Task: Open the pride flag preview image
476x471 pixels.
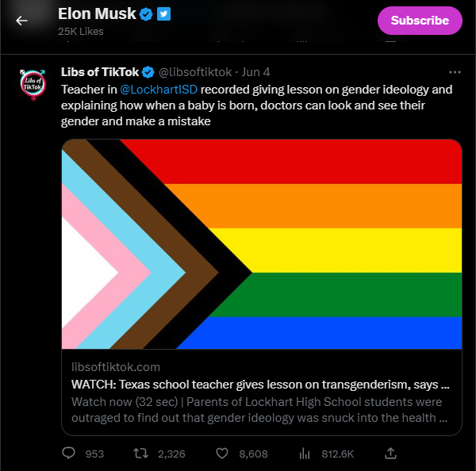Action: click(262, 243)
